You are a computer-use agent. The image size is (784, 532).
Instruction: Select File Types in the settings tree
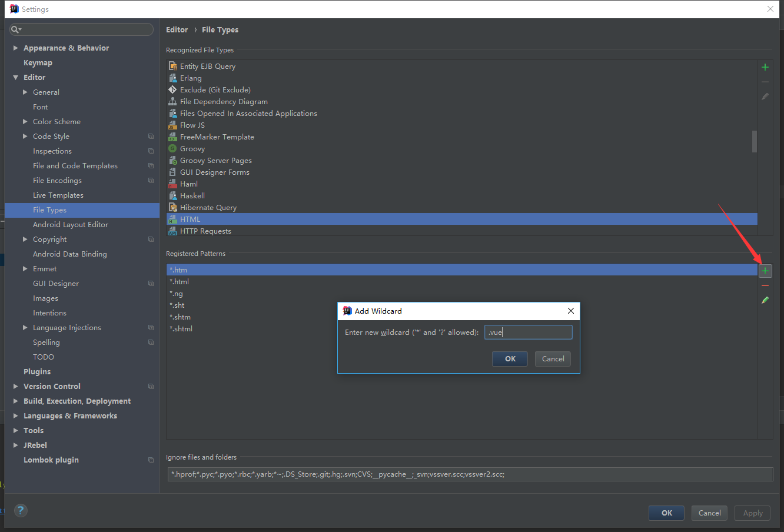point(82,210)
